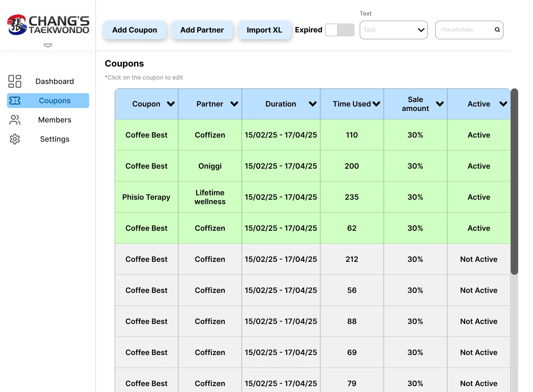The height and width of the screenshot is (392, 533).
Task: Click the Import XL button
Action: pos(265,30)
